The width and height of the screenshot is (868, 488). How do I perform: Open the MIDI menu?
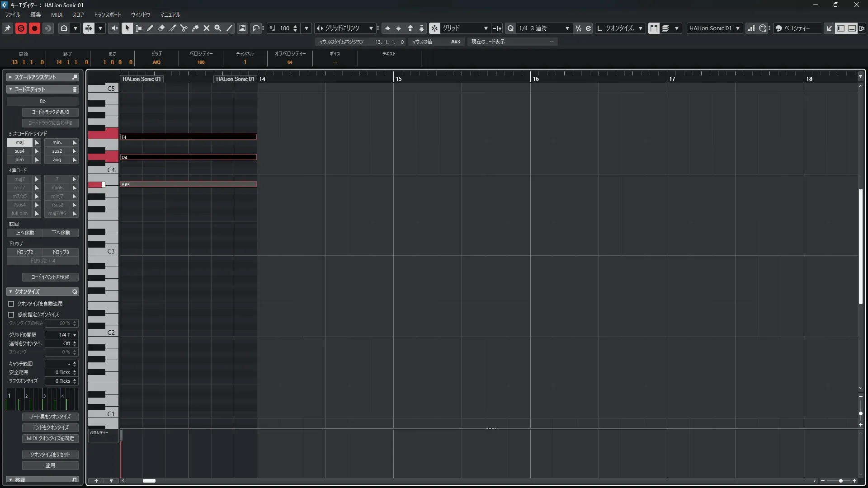pos(57,15)
